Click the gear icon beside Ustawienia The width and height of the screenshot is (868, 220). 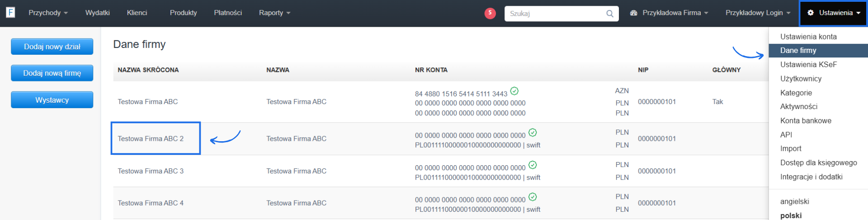(x=811, y=13)
